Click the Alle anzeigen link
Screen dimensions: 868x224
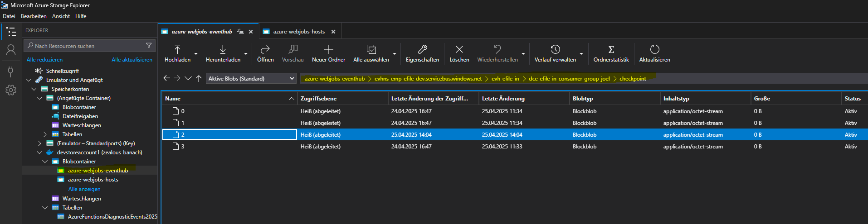tap(84, 189)
